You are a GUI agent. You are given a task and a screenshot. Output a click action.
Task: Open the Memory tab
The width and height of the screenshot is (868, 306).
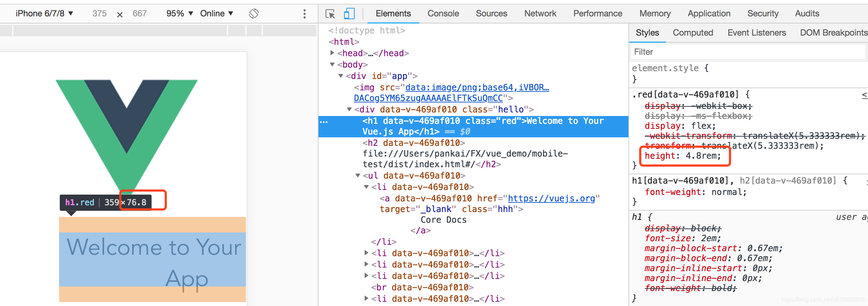655,14
